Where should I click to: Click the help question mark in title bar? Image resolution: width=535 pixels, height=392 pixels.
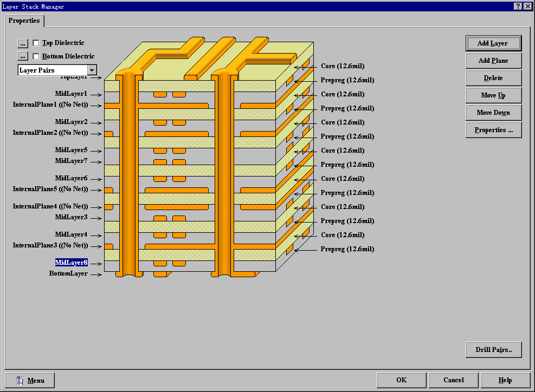tap(518, 6)
